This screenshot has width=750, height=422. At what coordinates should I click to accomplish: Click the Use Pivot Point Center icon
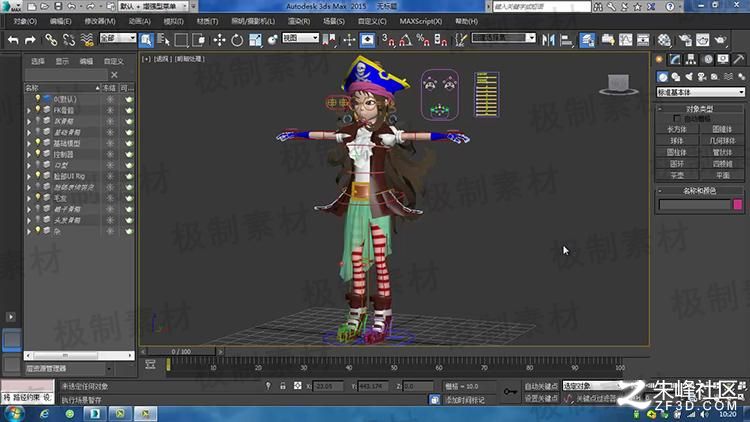pos(329,40)
